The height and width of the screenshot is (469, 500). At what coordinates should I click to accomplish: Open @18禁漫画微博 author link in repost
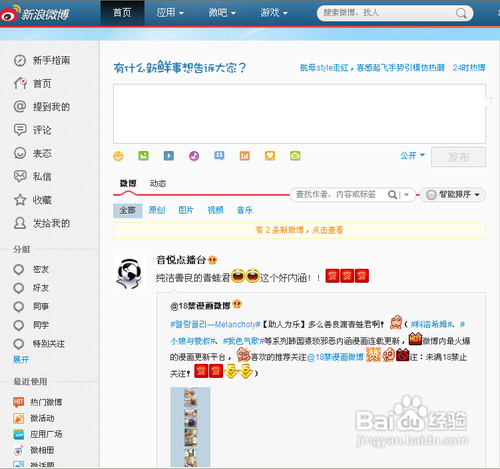(x=200, y=306)
